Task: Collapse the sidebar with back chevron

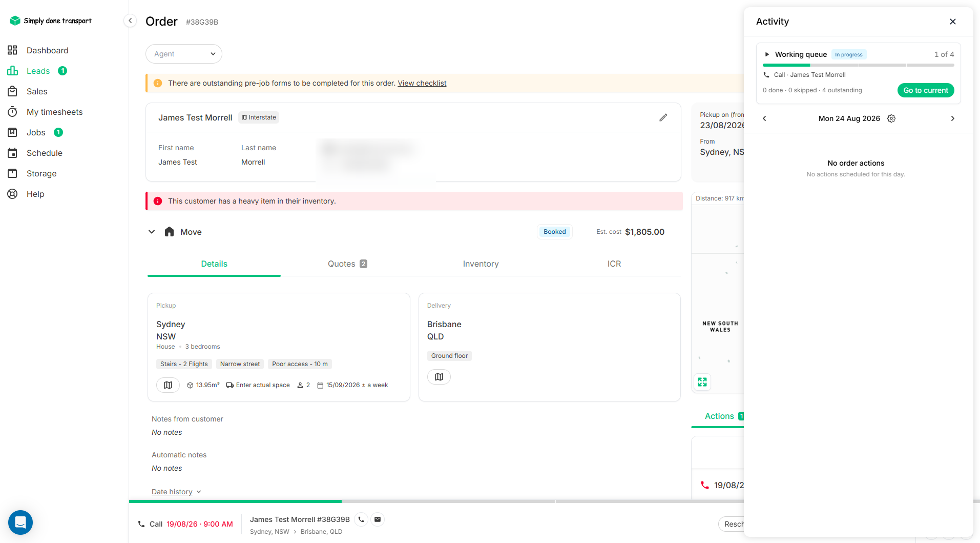Action: (130, 21)
